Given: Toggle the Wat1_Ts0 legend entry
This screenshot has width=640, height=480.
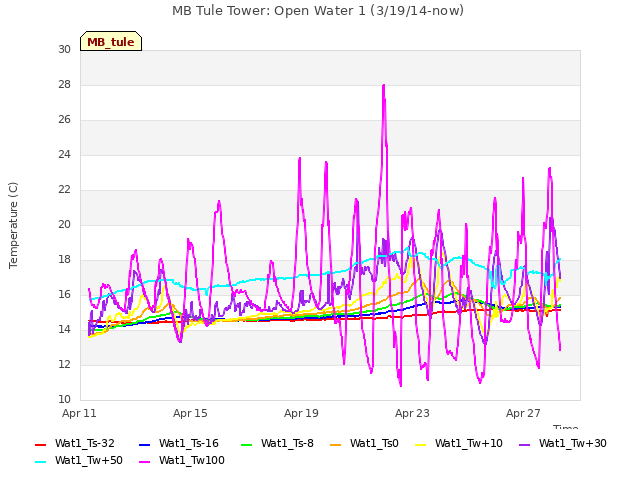Looking at the screenshot, I should [x=364, y=443].
